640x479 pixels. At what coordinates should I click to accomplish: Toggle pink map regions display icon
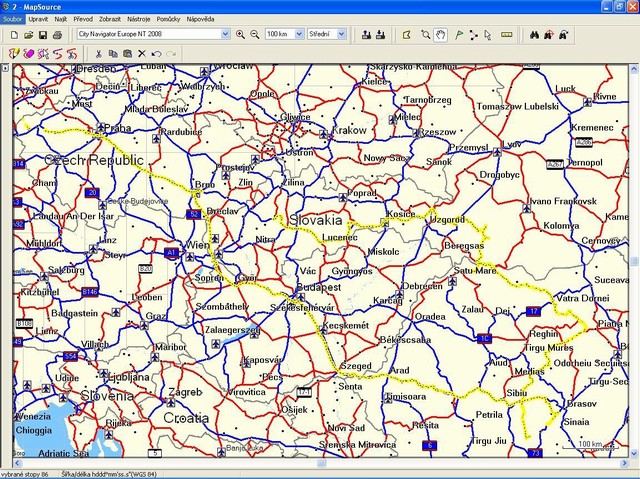point(28,53)
